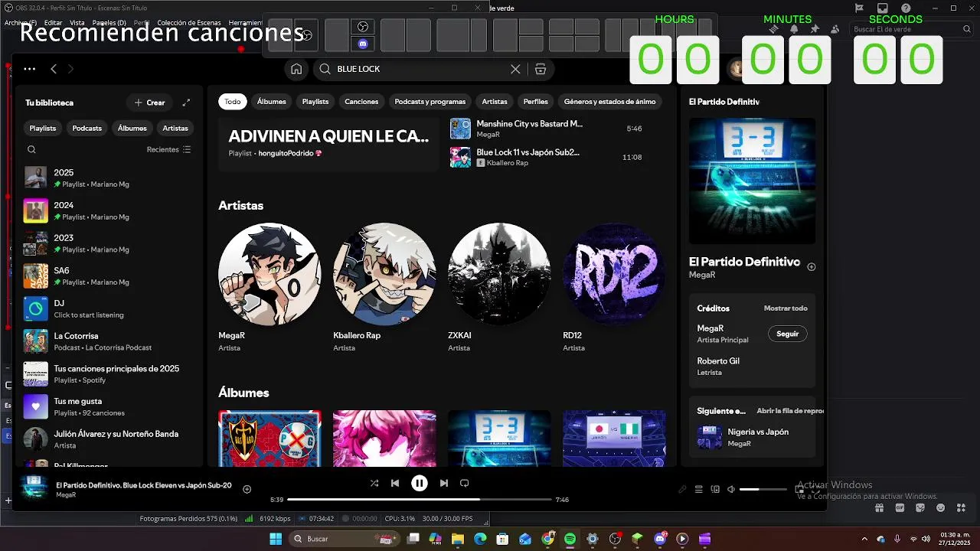
Task: Follow MegaR with the Seguir button
Action: point(787,334)
